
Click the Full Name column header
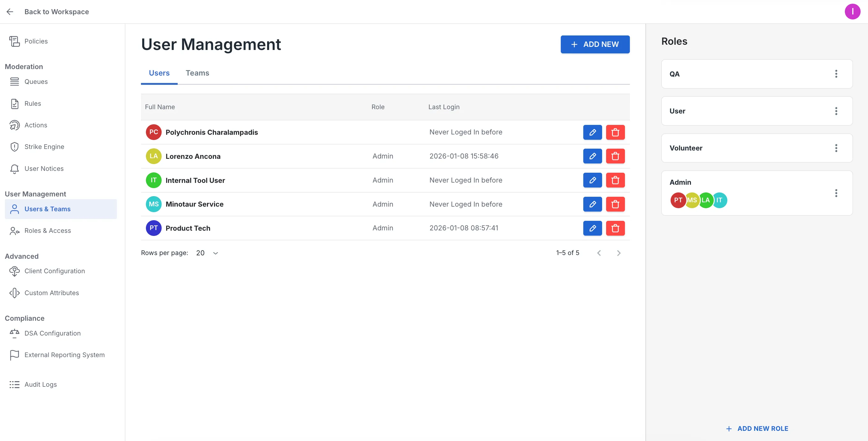tap(160, 107)
